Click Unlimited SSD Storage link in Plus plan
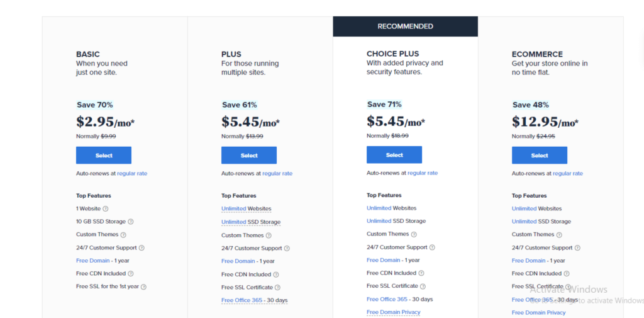 pos(251,222)
